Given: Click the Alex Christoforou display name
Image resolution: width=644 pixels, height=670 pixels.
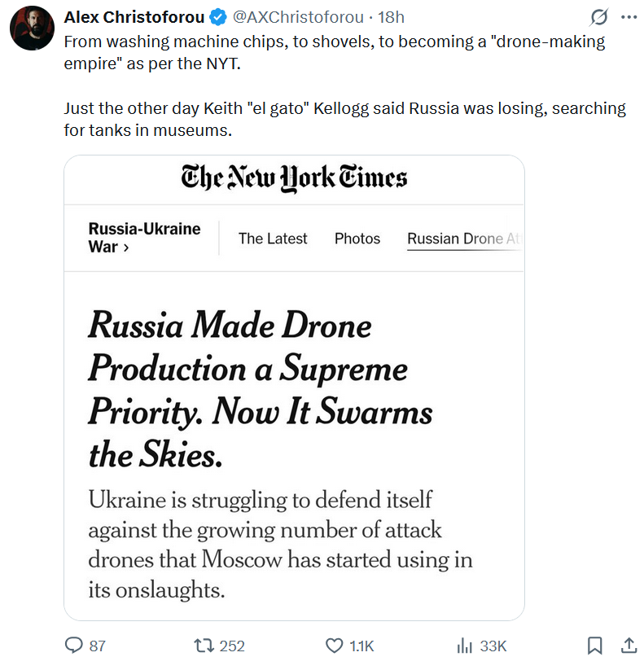Looking at the screenshot, I should click(x=134, y=18).
